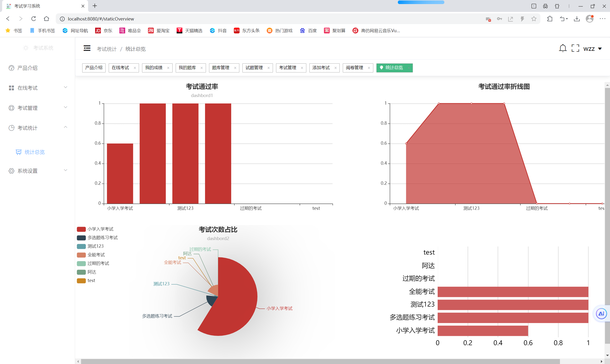
Task: Open wzz user dropdown menu
Action: pyautogui.click(x=592, y=49)
